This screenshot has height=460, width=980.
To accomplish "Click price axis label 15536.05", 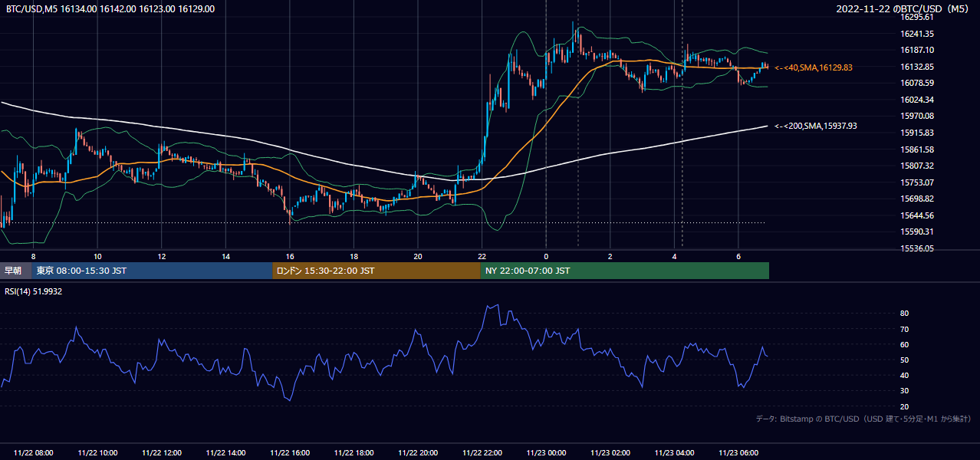I will (916, 248).
